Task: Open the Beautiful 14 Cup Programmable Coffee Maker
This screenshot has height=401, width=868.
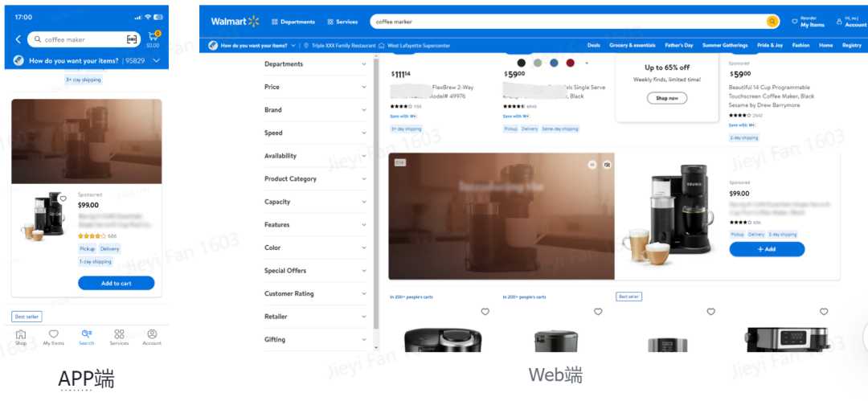Action: point(772,96)
